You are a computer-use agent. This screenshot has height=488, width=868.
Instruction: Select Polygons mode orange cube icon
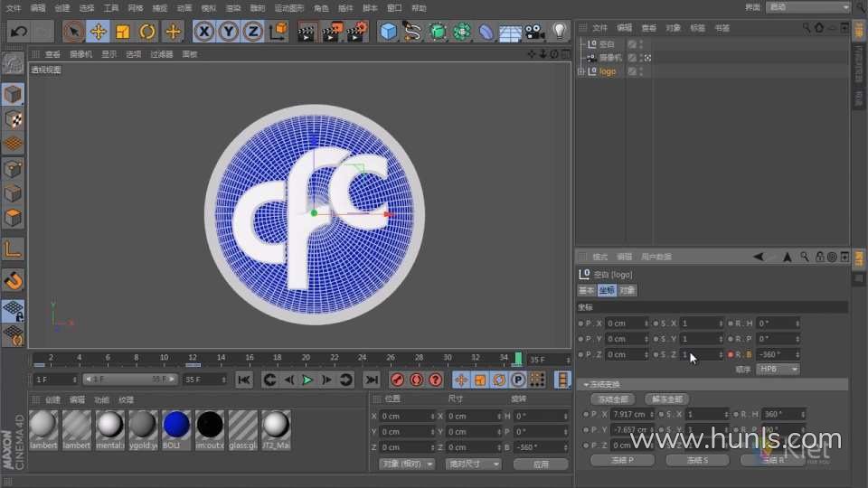tap(13, 218)
